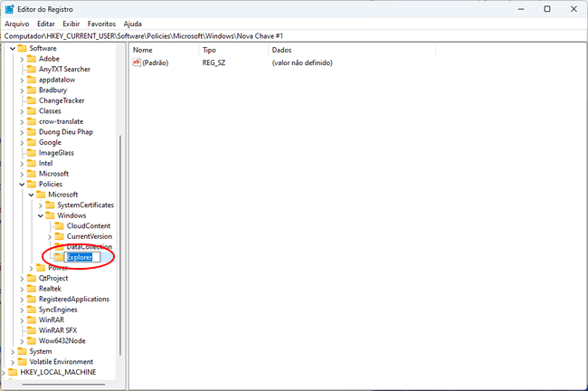Expand the CurrentVersion subkey
Viewport: 588px width, 391px height.
point(50,236)
